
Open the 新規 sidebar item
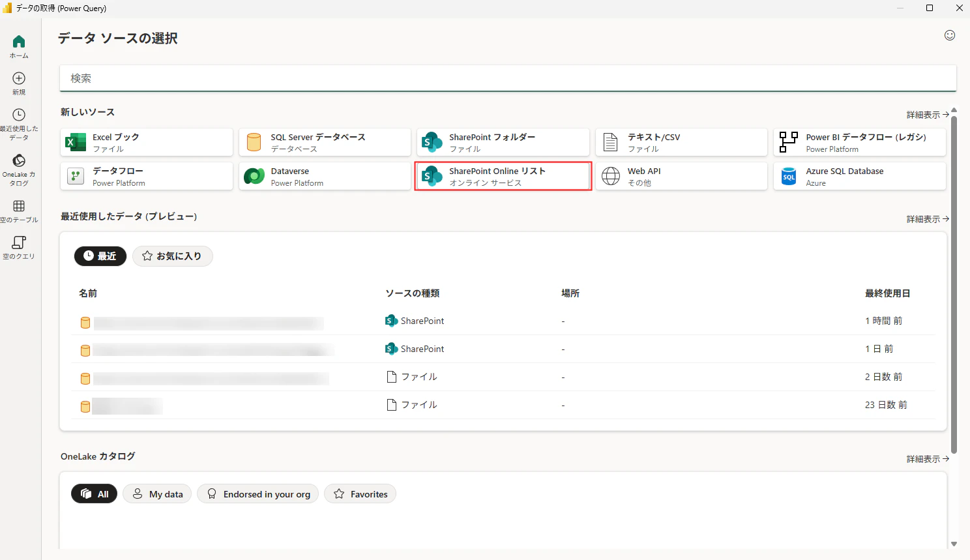[x=19, y=83]
